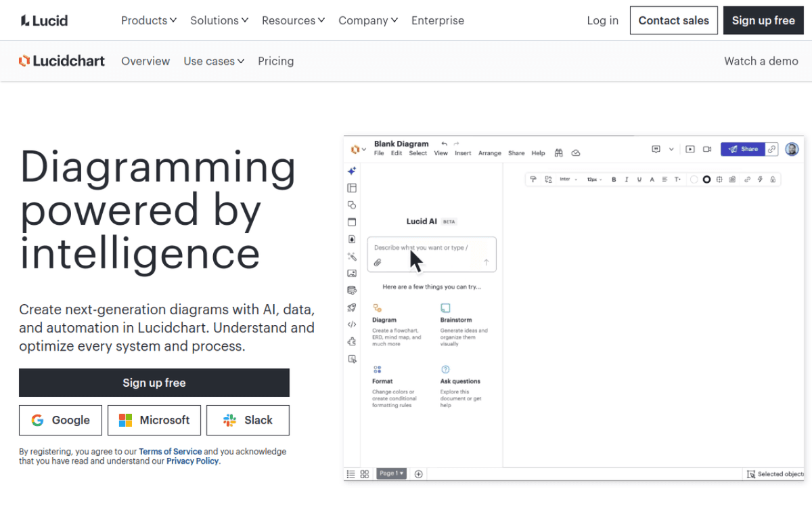Click the data linking icon in the sidebar
The image size is (812, 508).
[352, 290]
